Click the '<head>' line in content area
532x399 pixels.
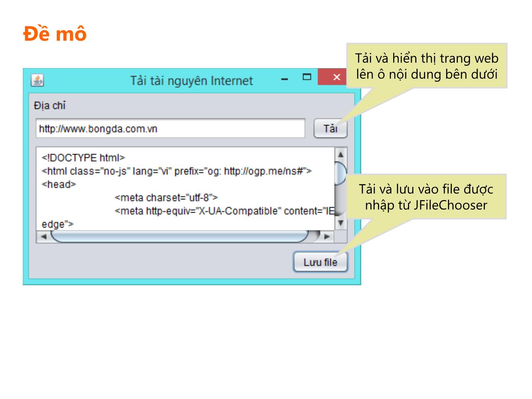59,184
